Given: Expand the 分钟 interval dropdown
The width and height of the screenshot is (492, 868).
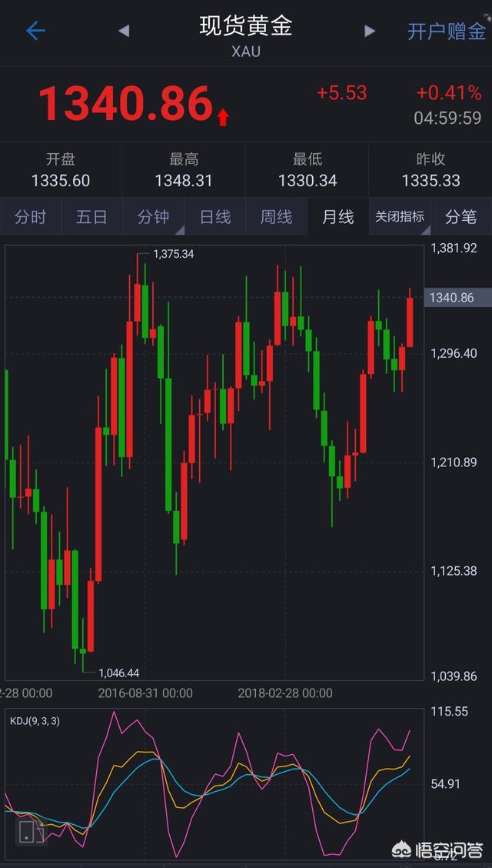Looking at the screenshot, I should click(154, 217).
